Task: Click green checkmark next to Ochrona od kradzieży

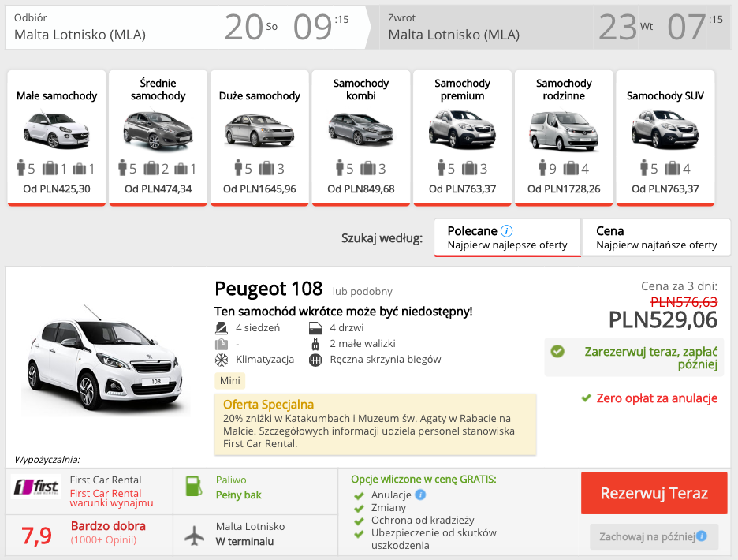Action: [359, 521]
